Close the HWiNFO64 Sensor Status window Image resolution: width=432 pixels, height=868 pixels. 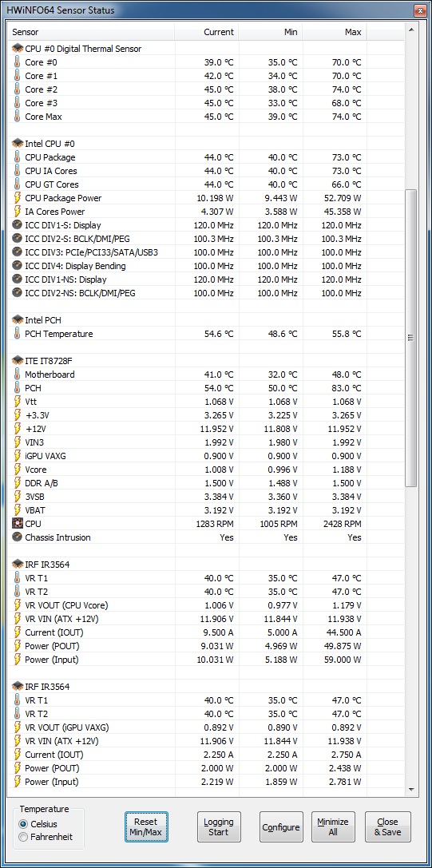(418, 10)
